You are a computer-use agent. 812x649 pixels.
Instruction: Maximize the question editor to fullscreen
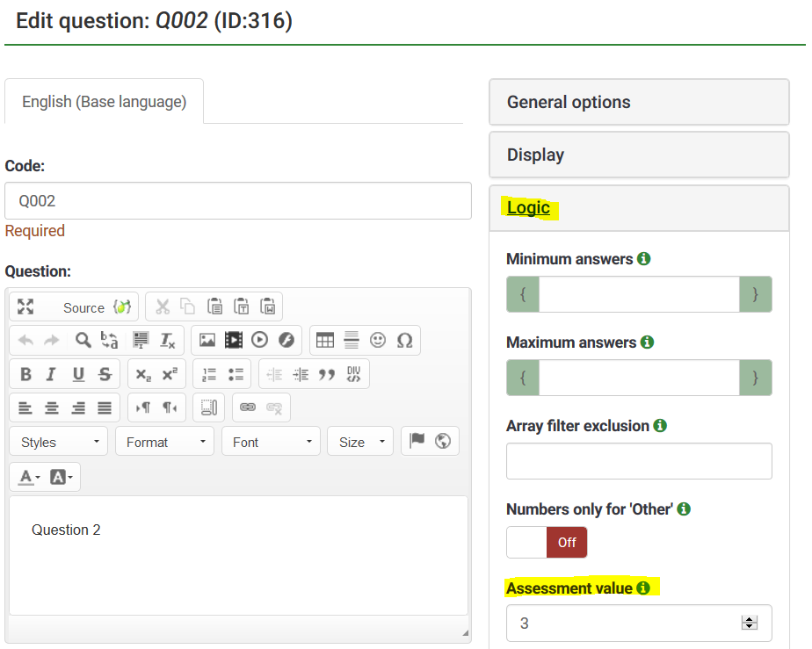click(25, 306)
